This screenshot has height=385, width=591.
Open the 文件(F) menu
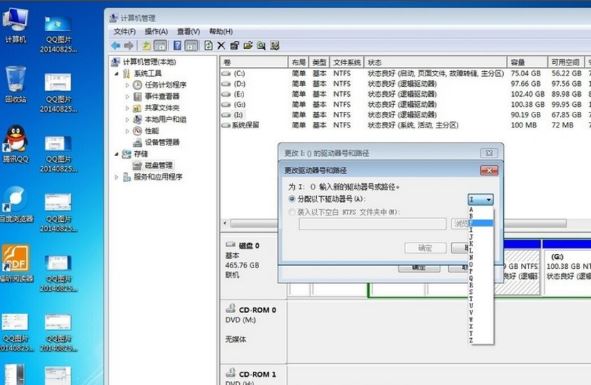125,31
